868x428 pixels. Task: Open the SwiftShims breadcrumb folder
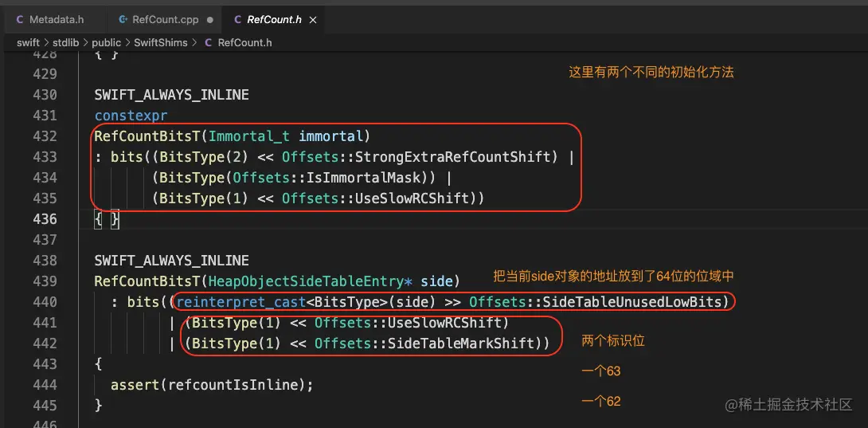coord(161,43)
